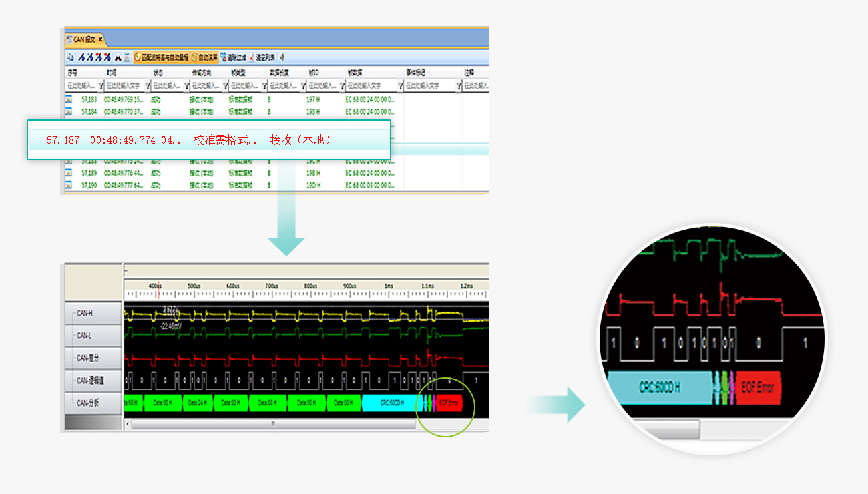The height and width of the screenshot is (494, 868).
Task: Toggle the 自动滚屏 auto-scroll button
Action: (x=204, y=57)
